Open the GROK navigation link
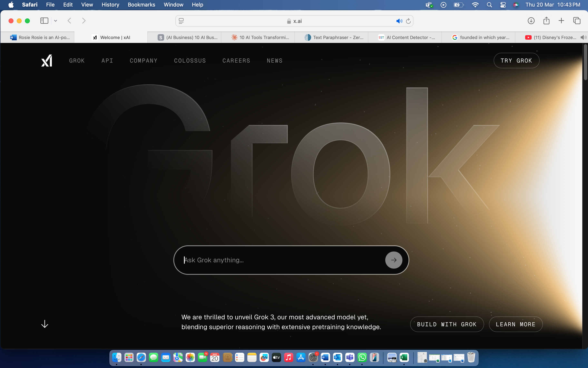This screenshot has height=368, width=588. (77, 61)
